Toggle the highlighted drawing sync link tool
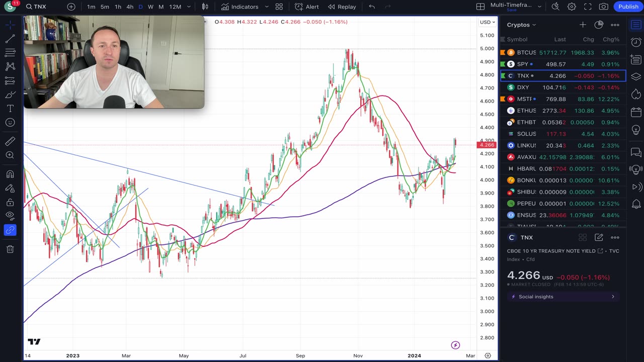 click(x=10, y=230)
